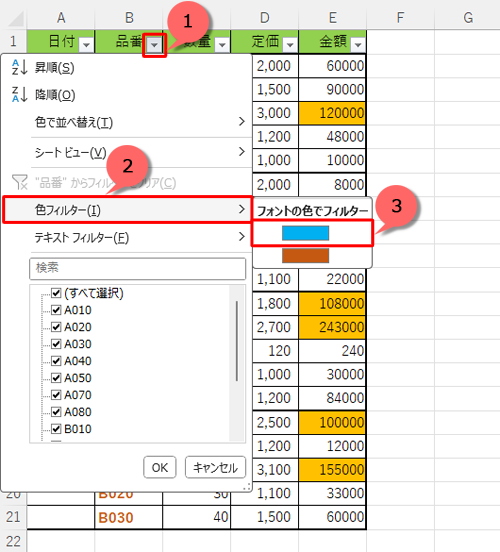Image resolution: width=500 pixels, height=552 pixels.
Task: Click highlighted cell 100000
Action: pos(332,422)
